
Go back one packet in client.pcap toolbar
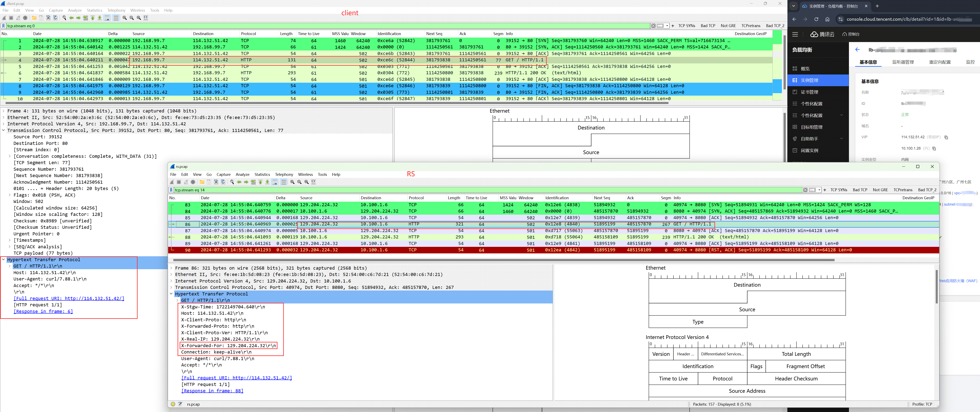pyautogui.click(x=72, y=18)
